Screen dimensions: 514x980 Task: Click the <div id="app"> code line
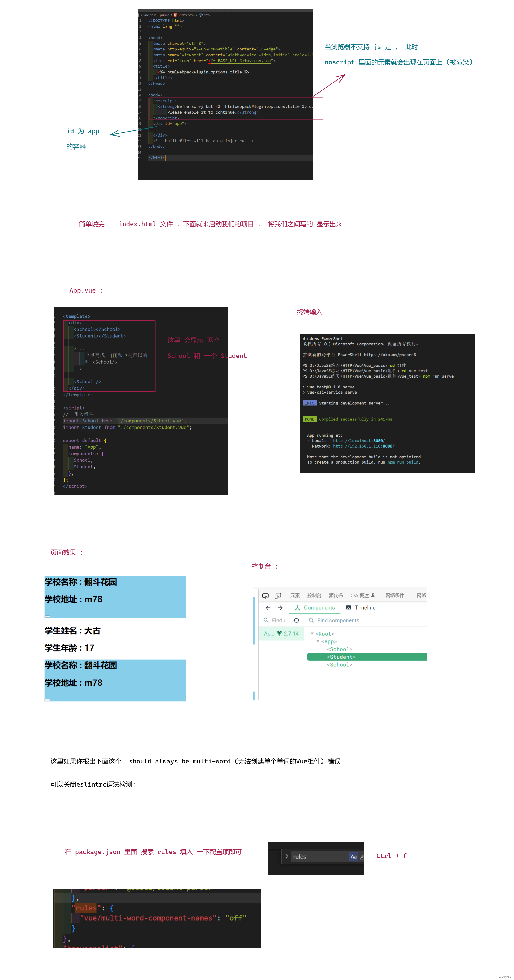click(x=170, y=124)
